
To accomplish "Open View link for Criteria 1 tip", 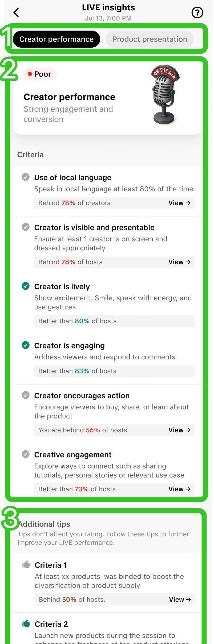I will [x=180, y=600].
